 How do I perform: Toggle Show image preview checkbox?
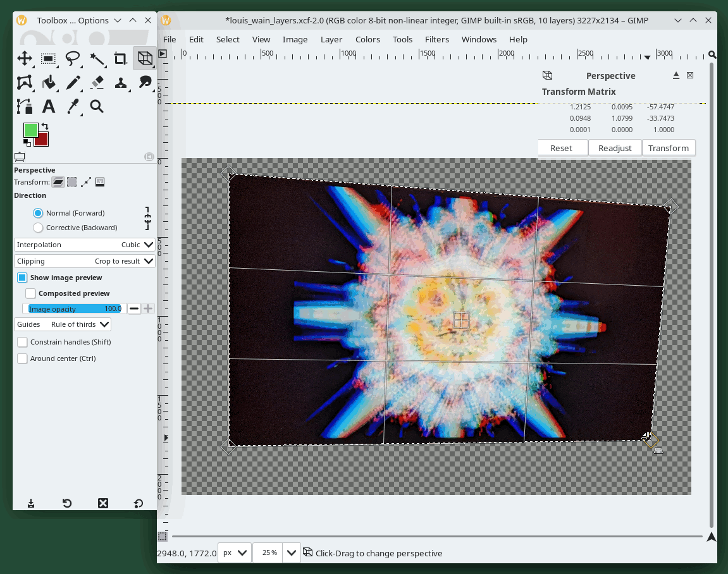pyautogui.click(x=22, y=278)
